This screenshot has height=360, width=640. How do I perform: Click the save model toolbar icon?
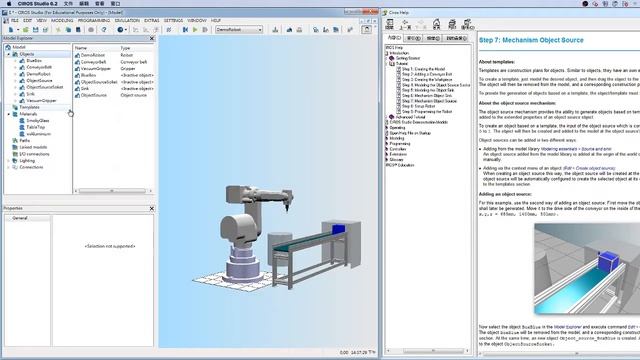pyautogui.click(x=36, y=30)
